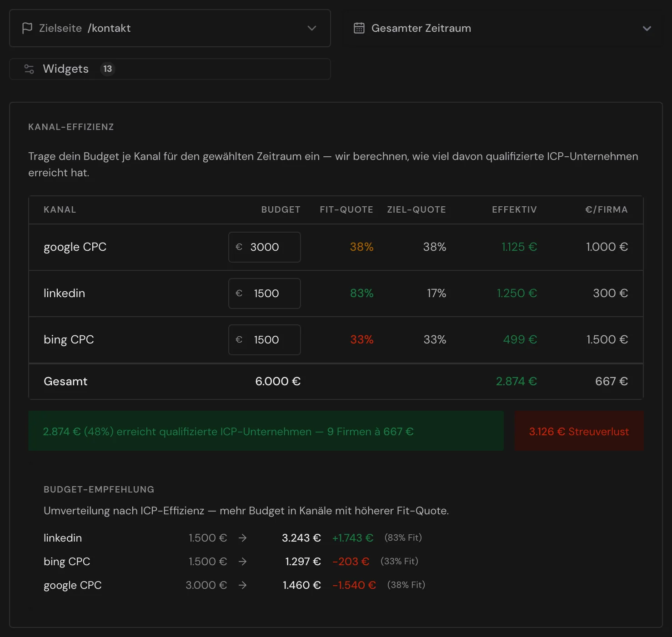672x637 pixels.
Task: Click recommended linkedin budget 3.243 €
Action: [x=301, y=538]
